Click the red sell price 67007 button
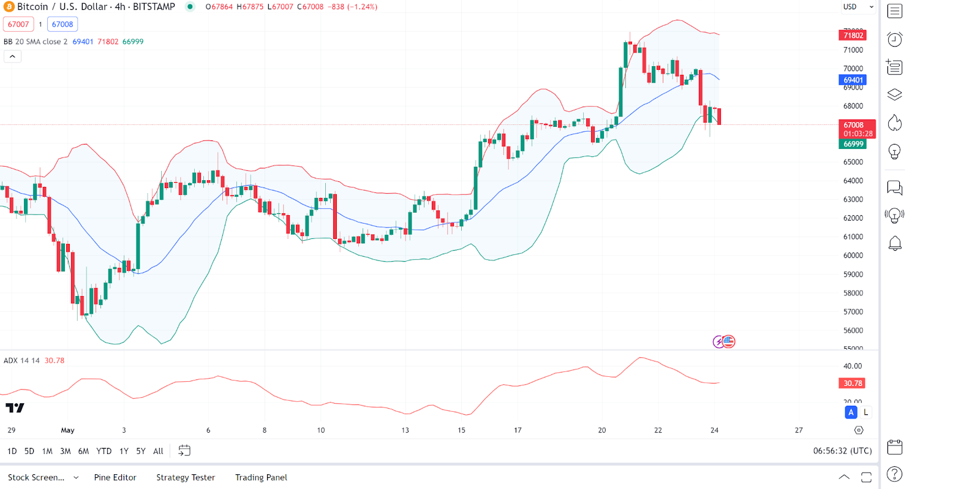 (18, 25)
